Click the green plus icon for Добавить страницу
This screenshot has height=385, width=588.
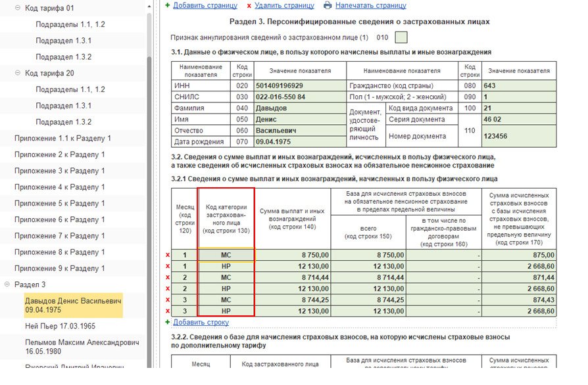point(167,5)
